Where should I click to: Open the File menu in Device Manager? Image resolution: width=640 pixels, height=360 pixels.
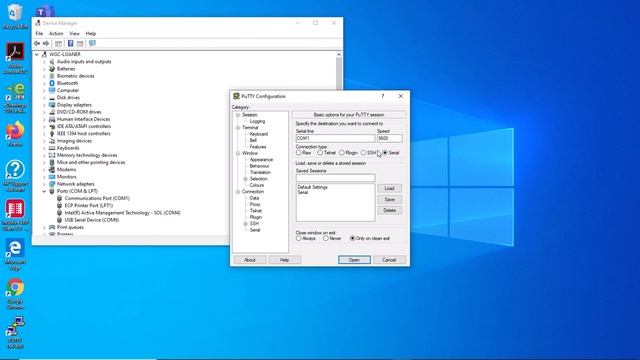(39, 33)
